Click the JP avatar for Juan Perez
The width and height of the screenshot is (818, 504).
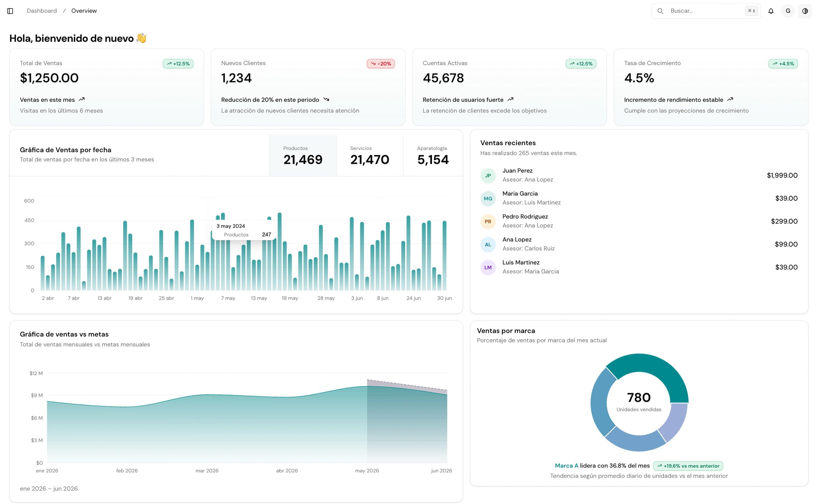click(x=488, y=175)
